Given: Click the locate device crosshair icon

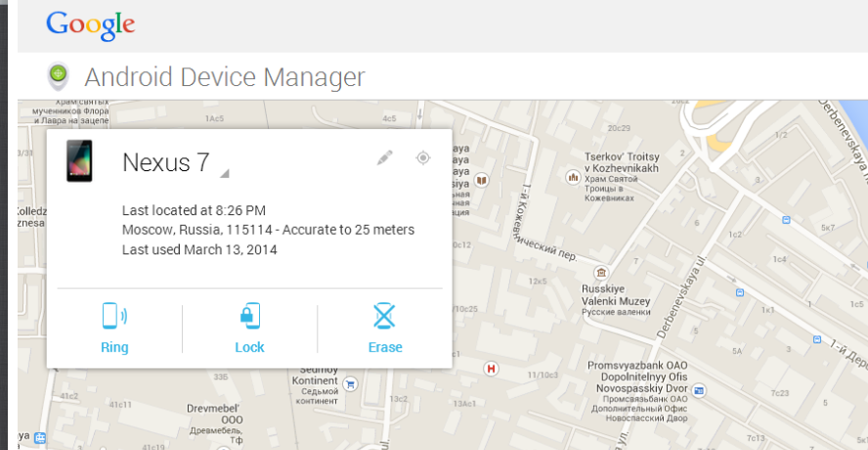Looking at the screenshot, I should tap(423, 157).
